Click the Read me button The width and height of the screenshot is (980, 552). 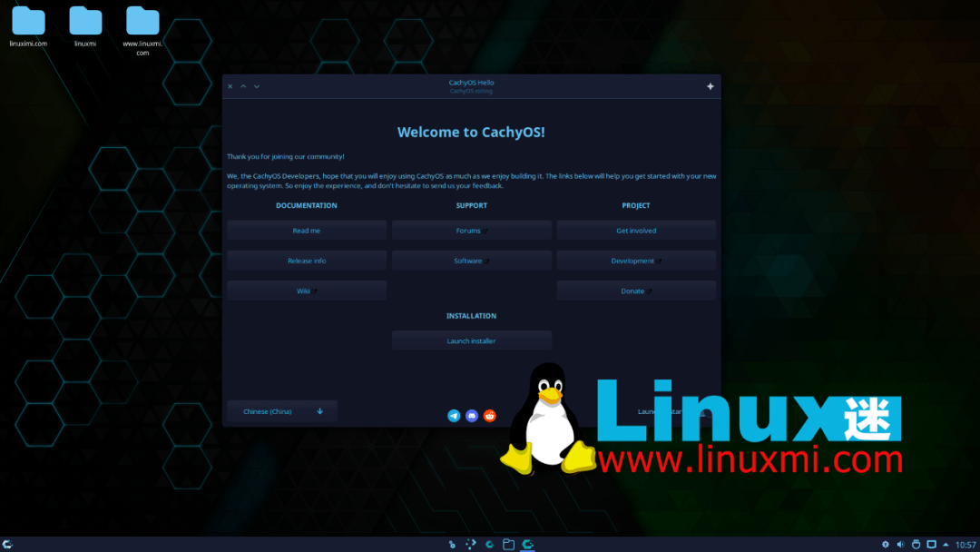(306, 230)
